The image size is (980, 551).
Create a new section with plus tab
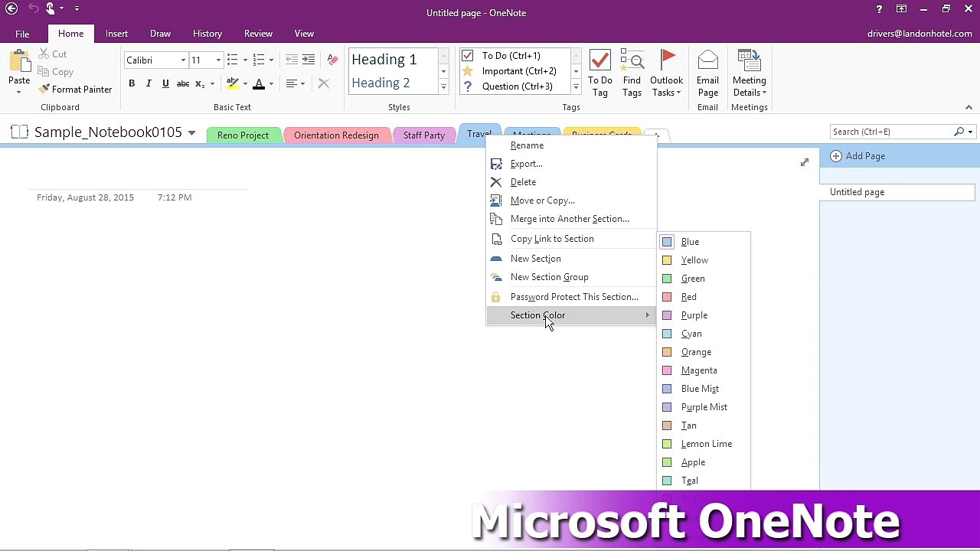[x=657, y=135]
